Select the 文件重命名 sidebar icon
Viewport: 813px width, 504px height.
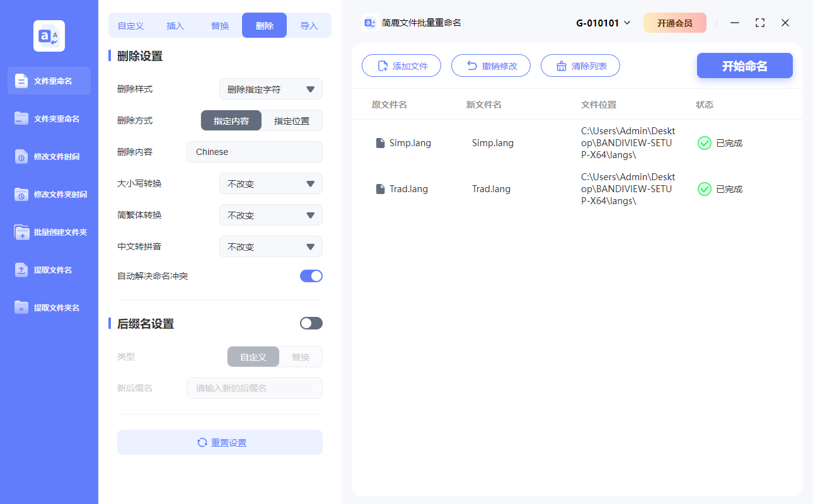tap(49, 81)
